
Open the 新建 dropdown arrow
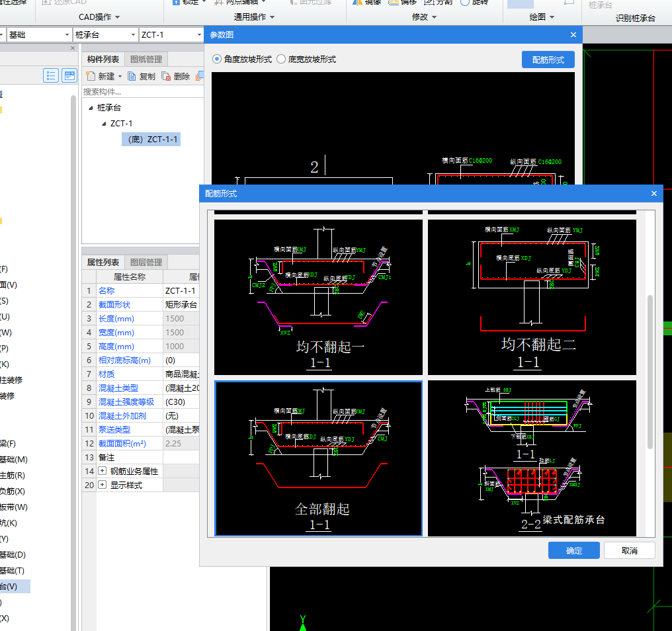(120, 77)
